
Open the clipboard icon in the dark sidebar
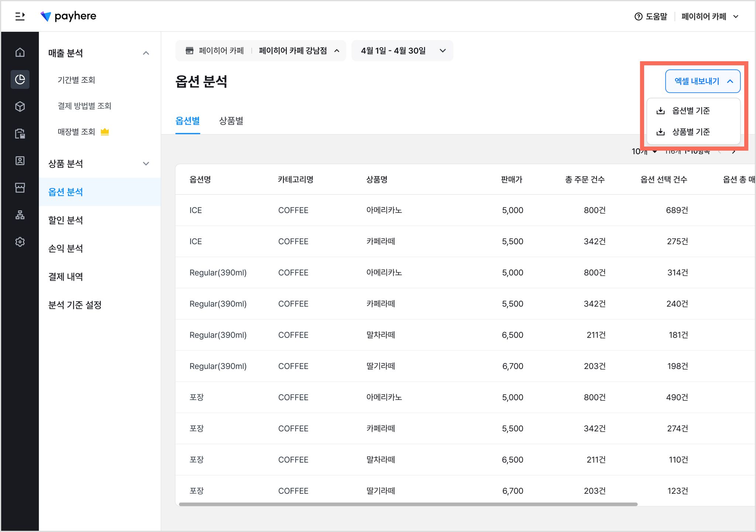(x=20, y=134)
